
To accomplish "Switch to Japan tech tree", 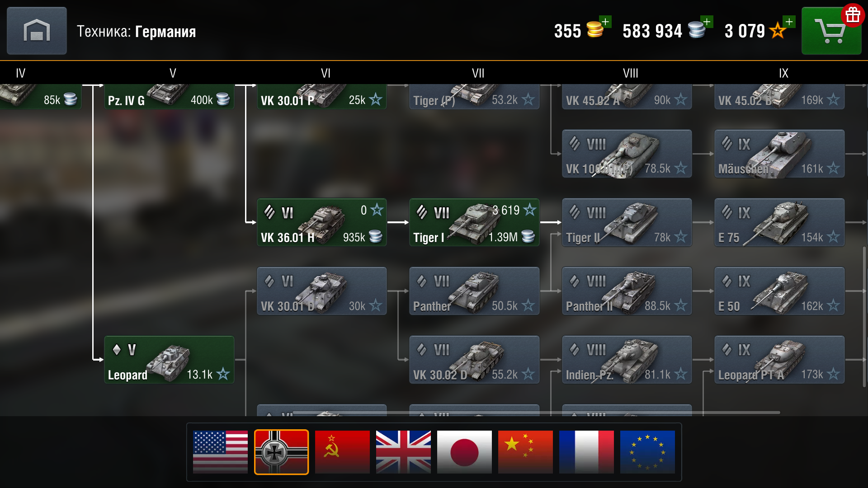I will (x=464, y=452).
